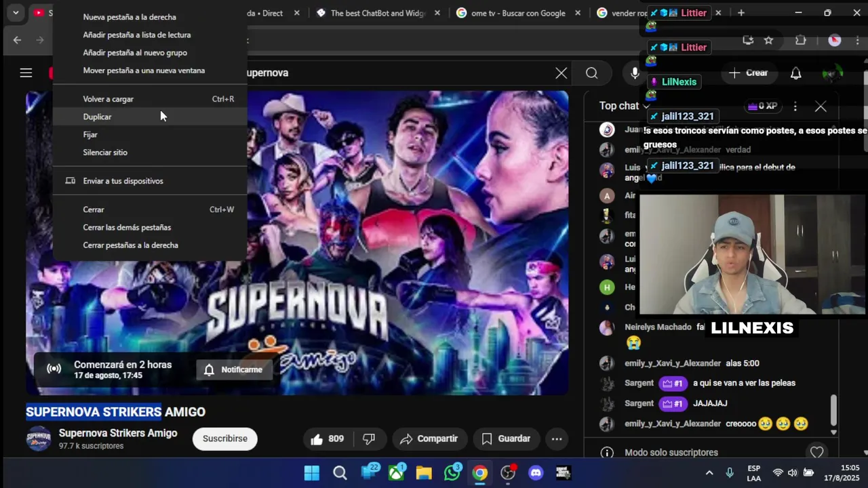Viewport: 868px width, 488px height.
Task: Open Supernova Strikers Amigo channel avatar
Action: tap(39, 439)
